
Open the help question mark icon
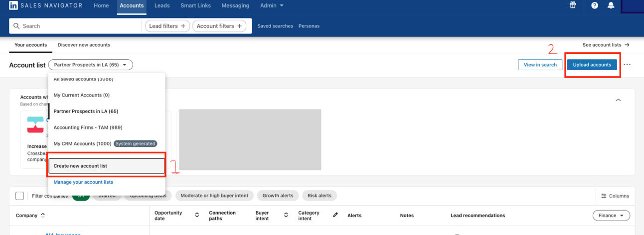[x=595, y=5]
